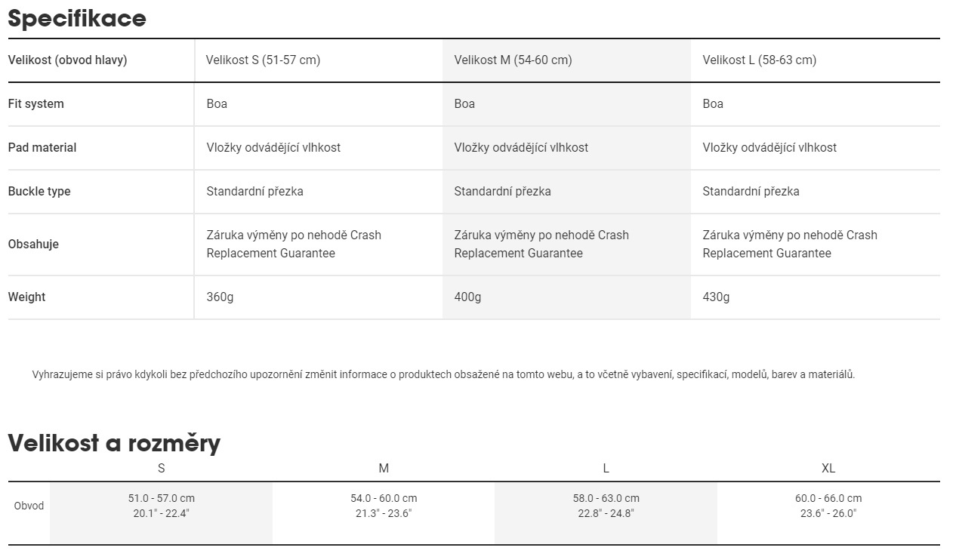956x560 pixels.
Task: Click the Velikost (obvod hlavy) row header
Action: 67,60
